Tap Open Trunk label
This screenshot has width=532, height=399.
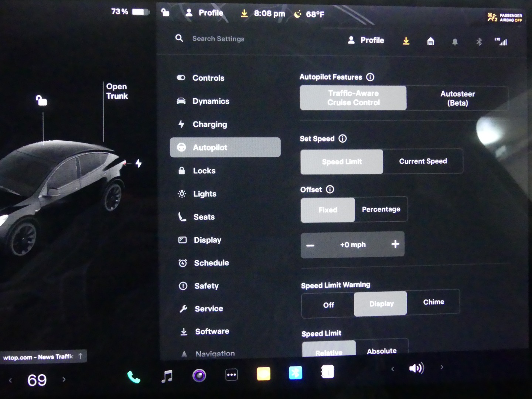[117, 91]
